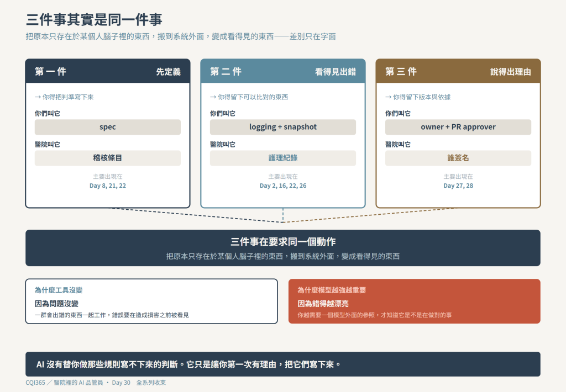Click the line → 你得留下版本與依據
Screen dimensions: 566x392
point(418,97)
